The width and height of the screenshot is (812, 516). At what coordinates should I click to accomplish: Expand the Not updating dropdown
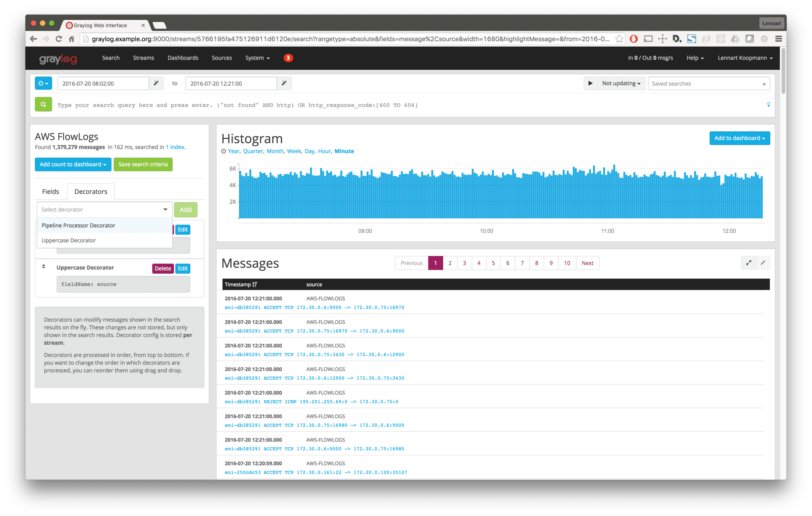[x=621, y=83]
